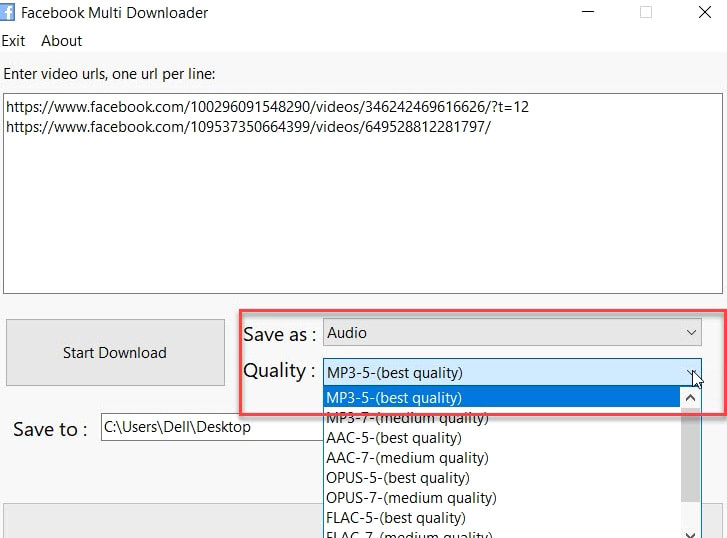Pick OPUS-7-(medium quality) option
727x538 pixels.
pyautogui.click(x=502, y=498)
